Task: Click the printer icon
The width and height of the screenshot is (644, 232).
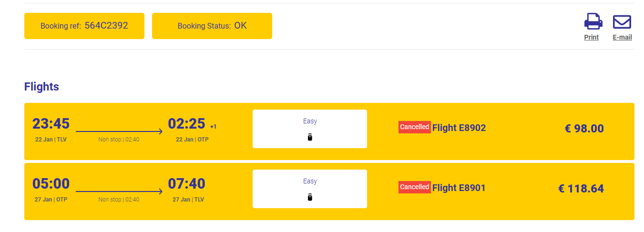Action: [x=593, y=22]
